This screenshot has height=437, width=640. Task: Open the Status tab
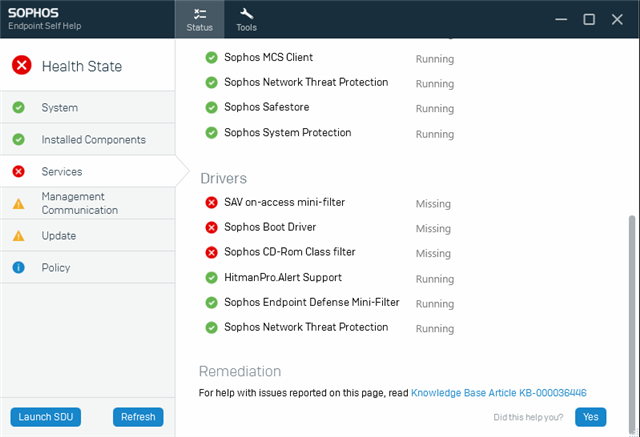click(x=200, y=19)
